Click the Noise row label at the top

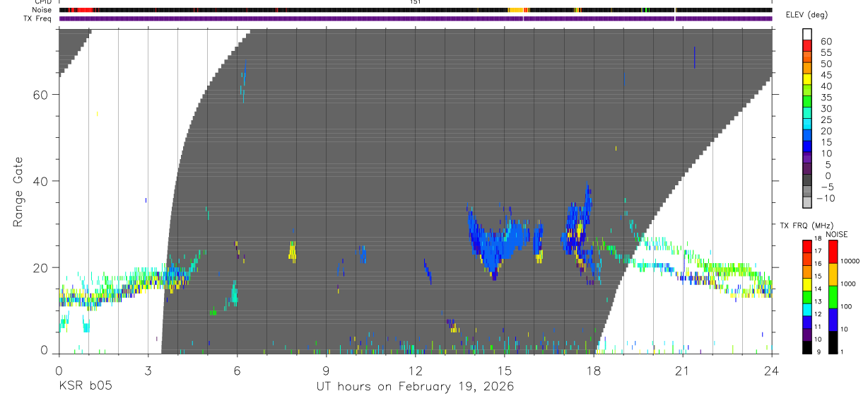click(42, 10)
